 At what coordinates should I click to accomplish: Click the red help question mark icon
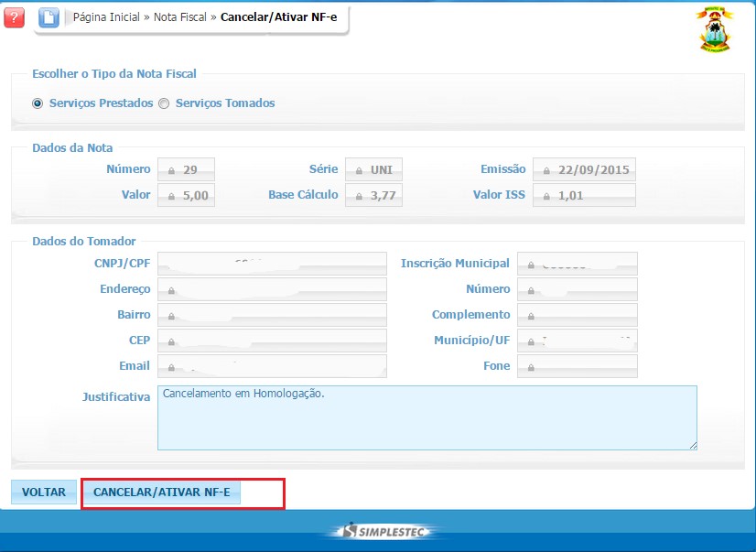click(15, 17)
